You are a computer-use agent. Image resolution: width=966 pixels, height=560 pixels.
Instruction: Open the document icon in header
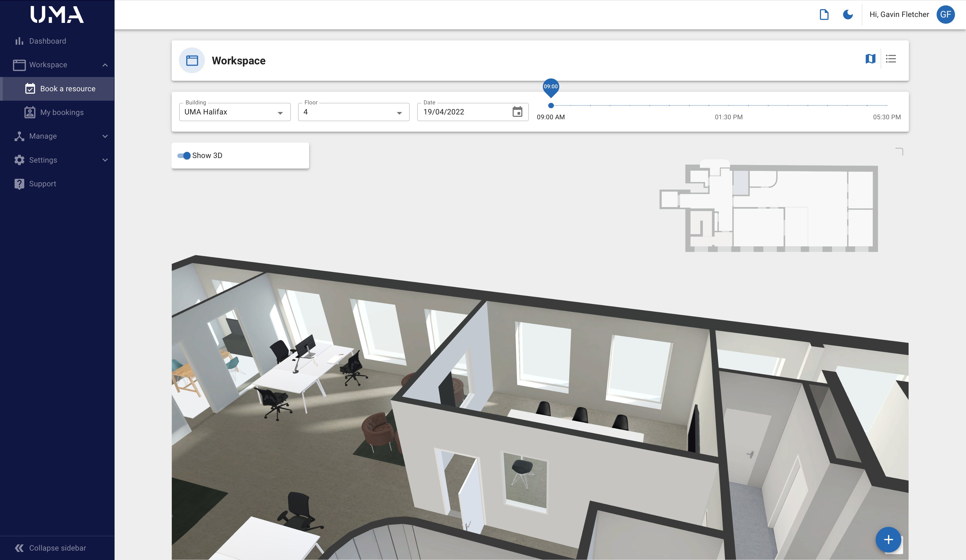coord(824,15)
